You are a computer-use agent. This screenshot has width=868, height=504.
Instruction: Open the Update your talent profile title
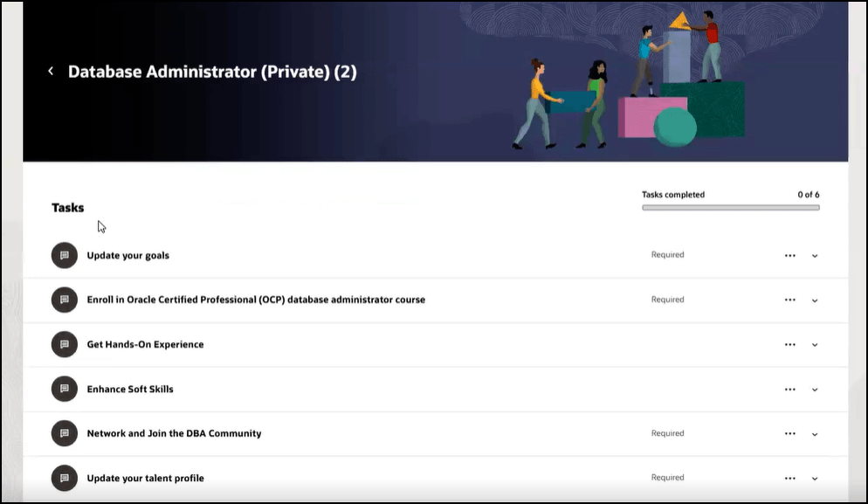(x=145, y=478)
